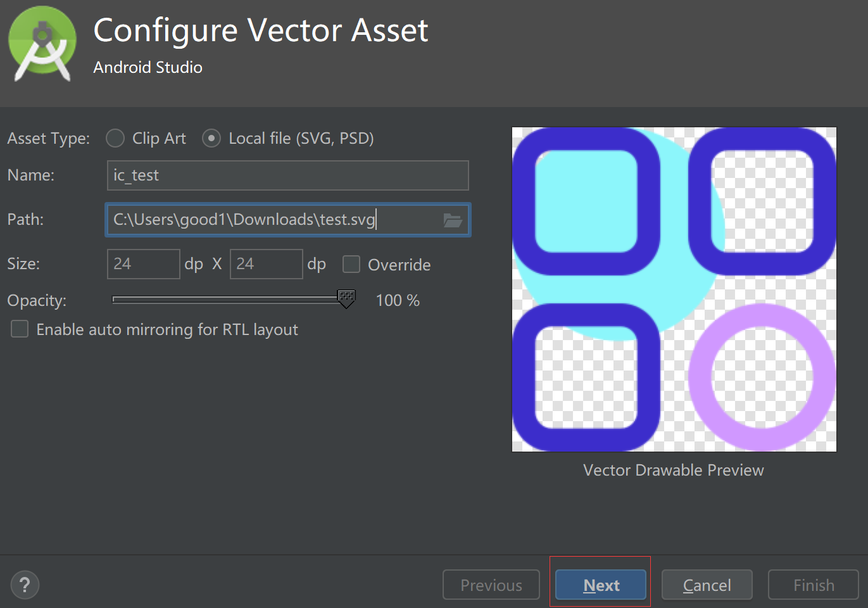The width and height of the screenshot is (868, 608).
Task: Click the Vector Drawable Preview image
Action: pos(674,289)
